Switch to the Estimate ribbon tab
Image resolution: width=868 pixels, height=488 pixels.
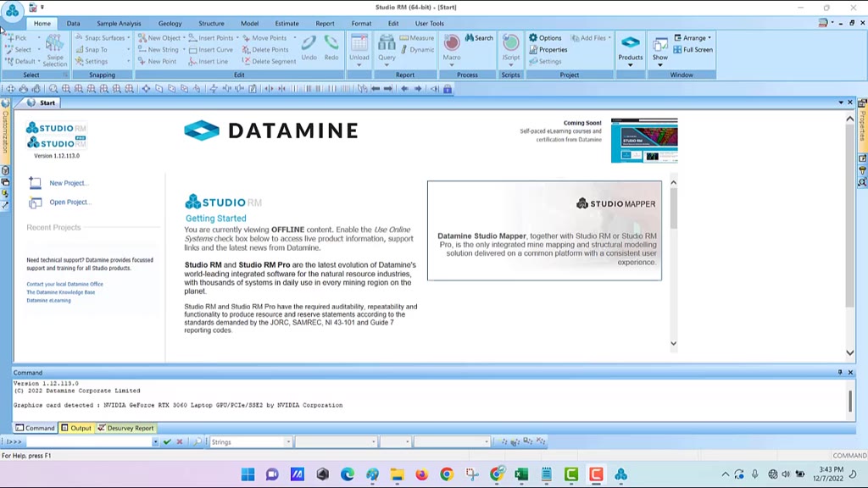(x=287, y=23)
